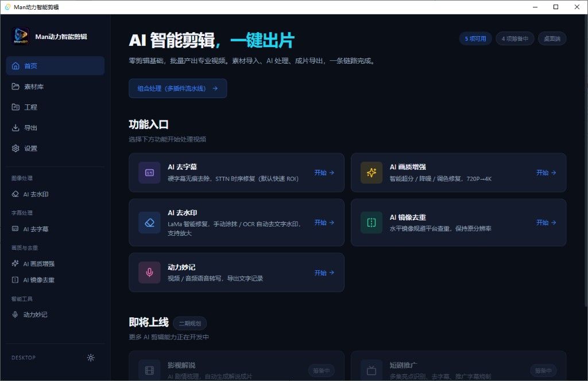Click 开始 on the AI 镜像去重 card

547,223
